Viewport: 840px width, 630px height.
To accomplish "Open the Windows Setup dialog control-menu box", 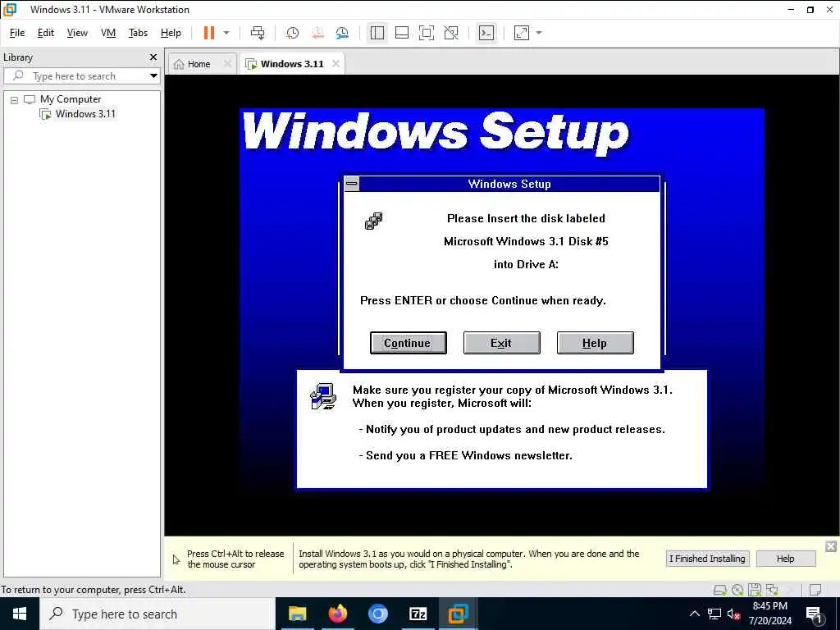I will 351,184.
